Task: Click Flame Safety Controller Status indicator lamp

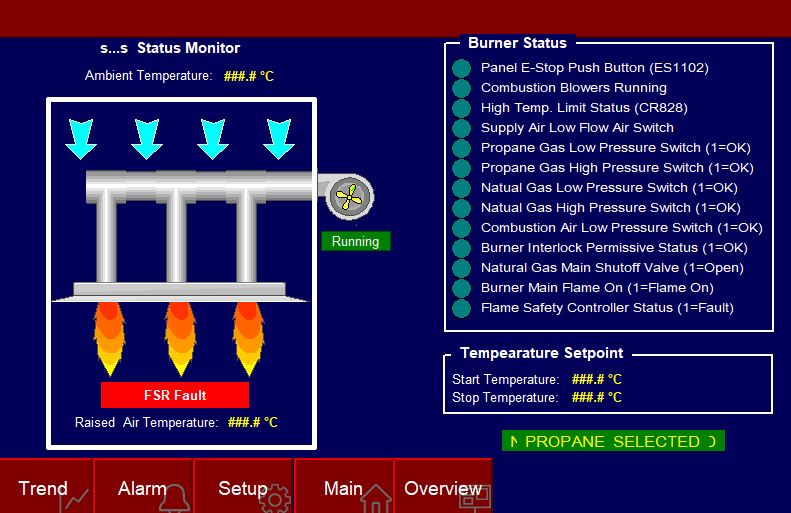Action: click(x=461, y=308)
